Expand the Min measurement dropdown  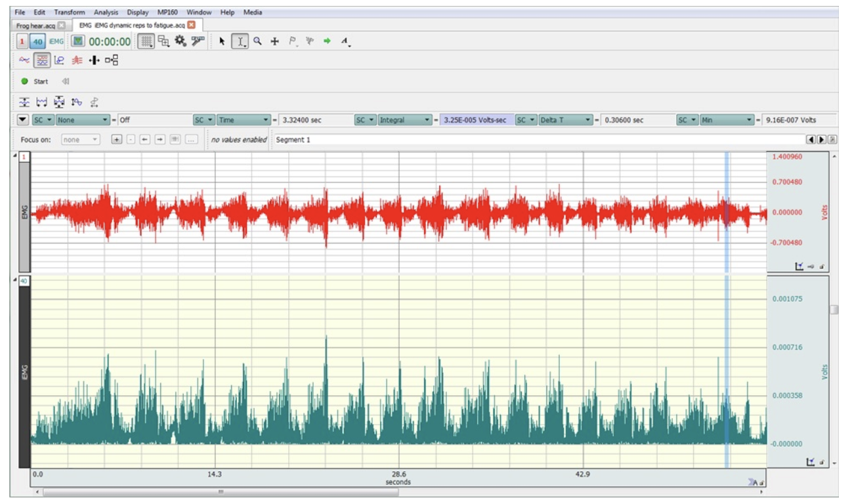tap(727, 120)
